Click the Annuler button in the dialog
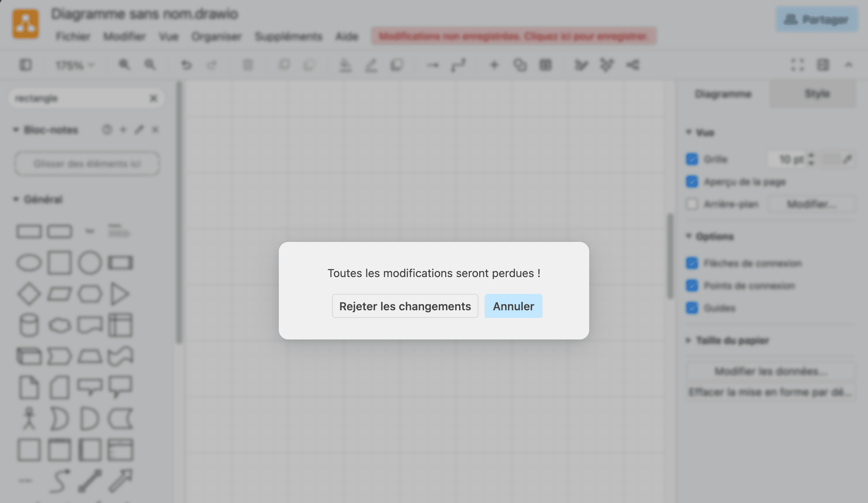 [513, 306]
